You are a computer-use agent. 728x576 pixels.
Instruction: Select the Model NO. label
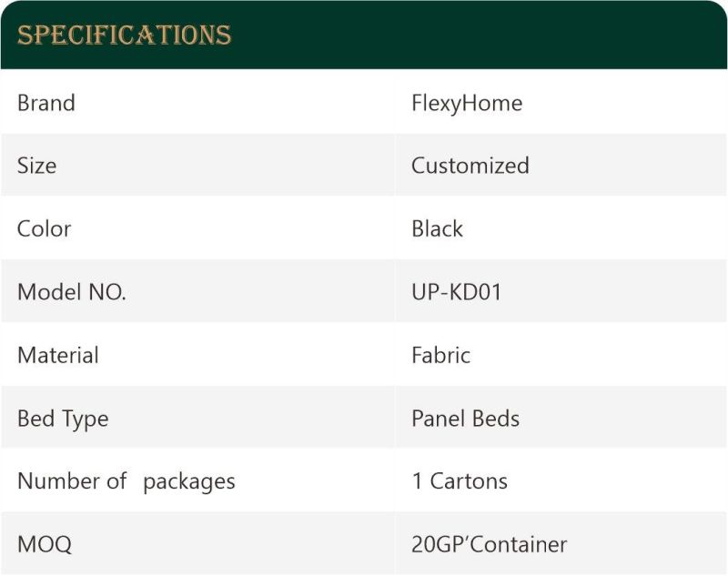coord(72,292)
